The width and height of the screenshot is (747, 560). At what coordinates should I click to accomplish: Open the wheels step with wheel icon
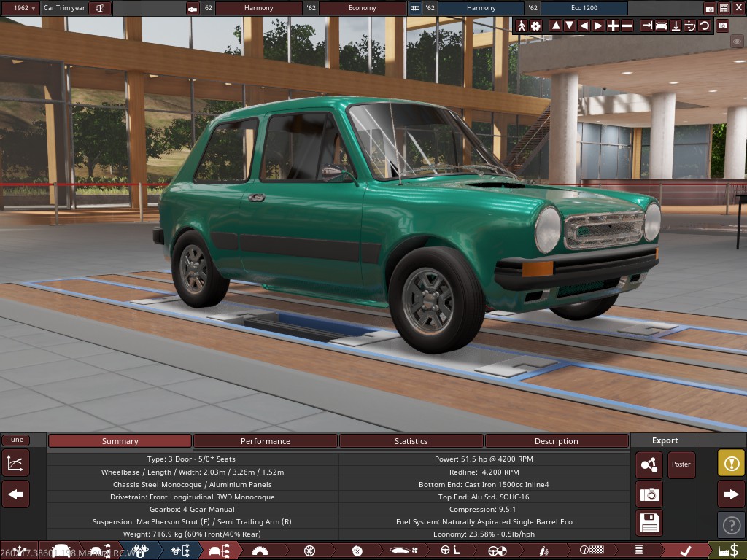[x=309, y=551]
